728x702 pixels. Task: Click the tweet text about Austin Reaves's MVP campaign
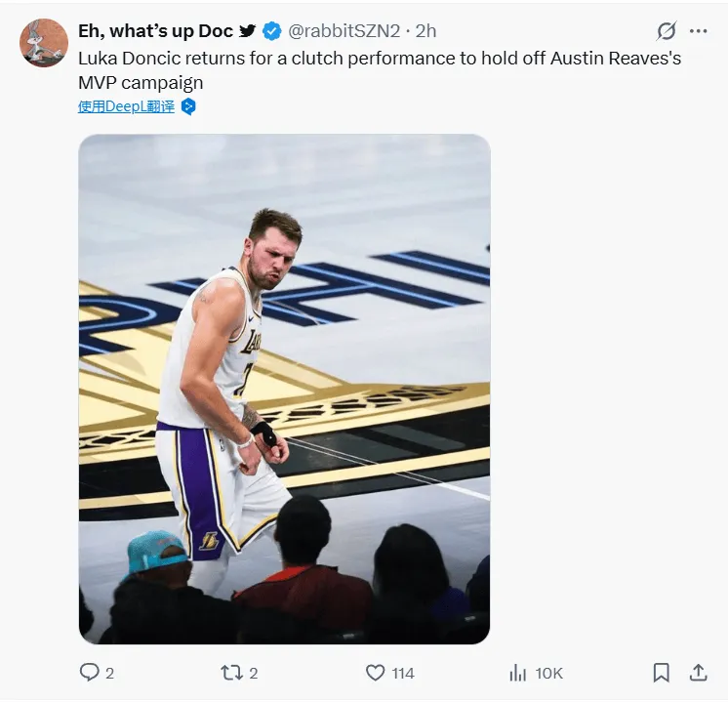pos(379,69)
